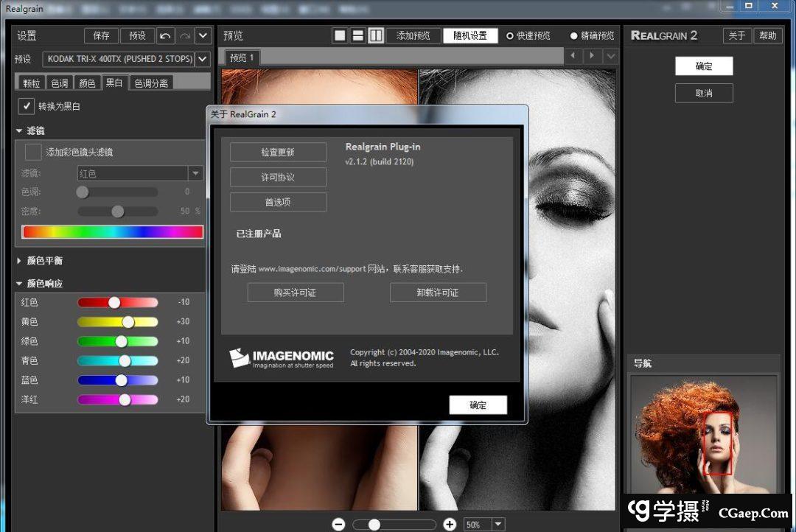Click the navigator thumbnail image
796x532 pixels.
click(x=703, y=435)
